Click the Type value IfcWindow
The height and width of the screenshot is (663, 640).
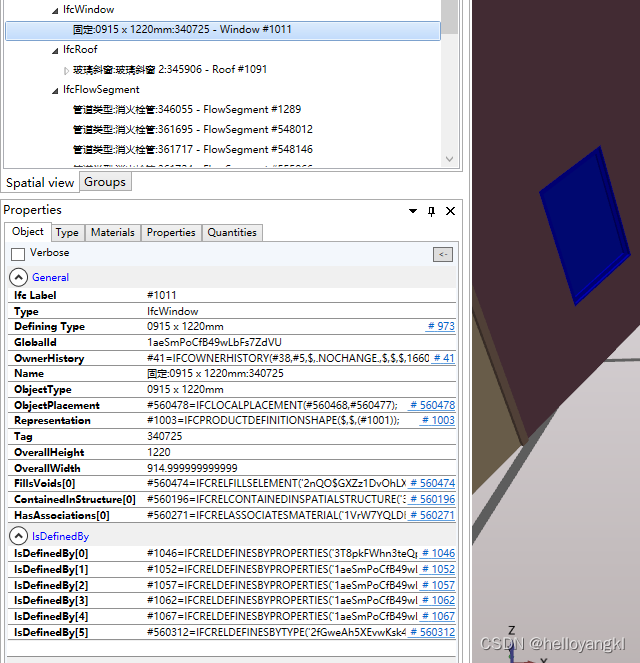pos(172,312)
